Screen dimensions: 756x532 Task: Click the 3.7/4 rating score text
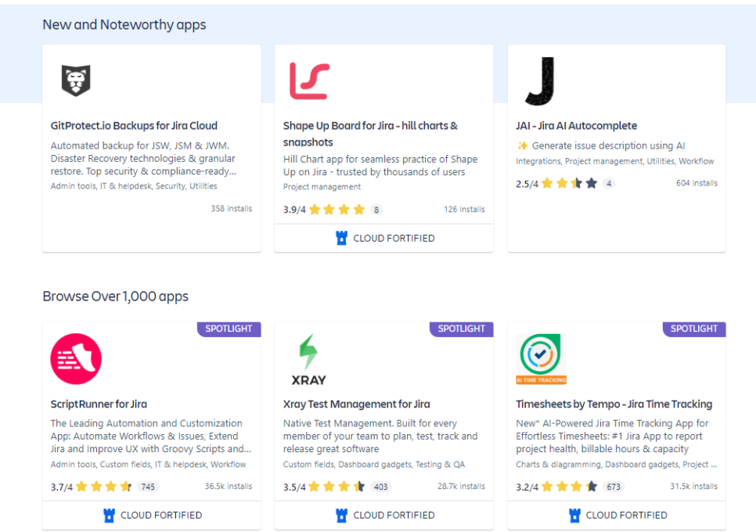pos(62,487)
